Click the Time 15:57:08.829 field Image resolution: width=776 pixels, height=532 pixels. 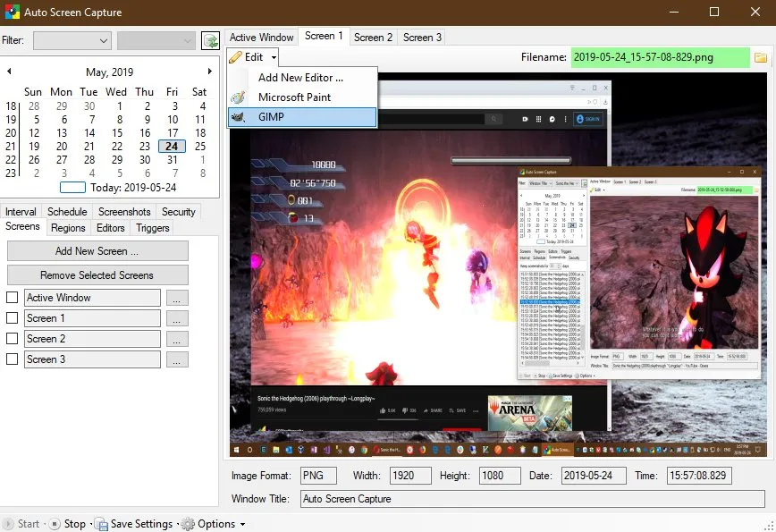[x=699, y=476]
